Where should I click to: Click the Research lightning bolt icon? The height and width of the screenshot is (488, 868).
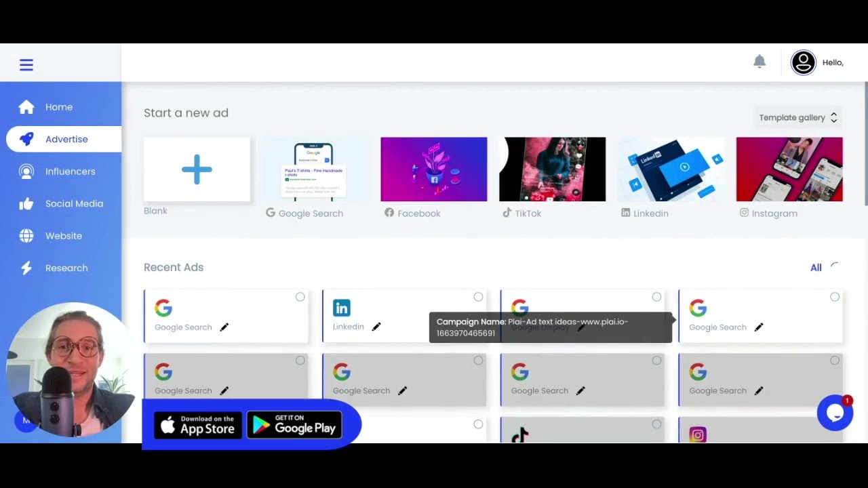coord(26,268)
